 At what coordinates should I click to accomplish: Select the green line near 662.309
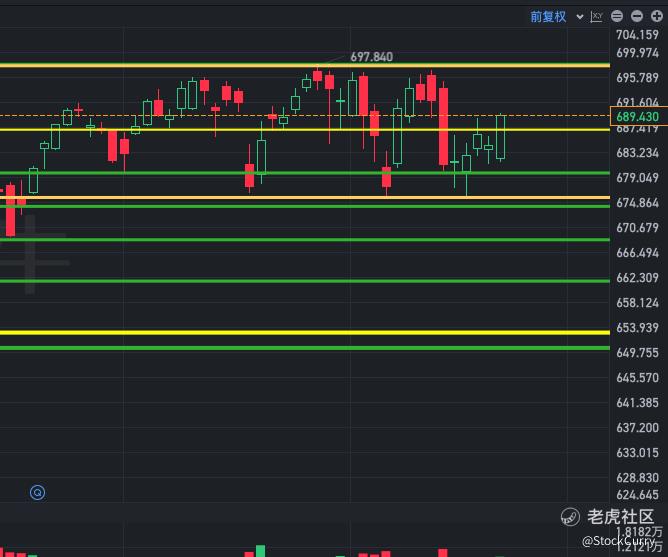(305, 281)
